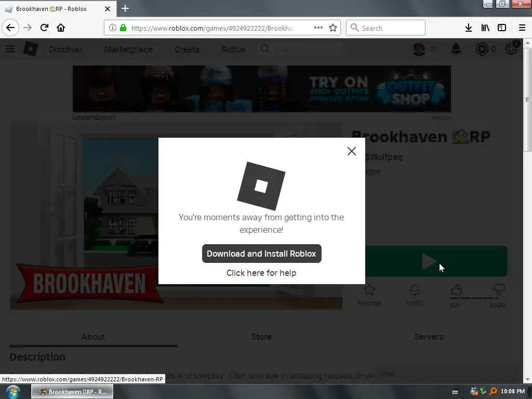Screen dimensions: 532x399
Task: View site information icon in address bar
Action: 112,28
